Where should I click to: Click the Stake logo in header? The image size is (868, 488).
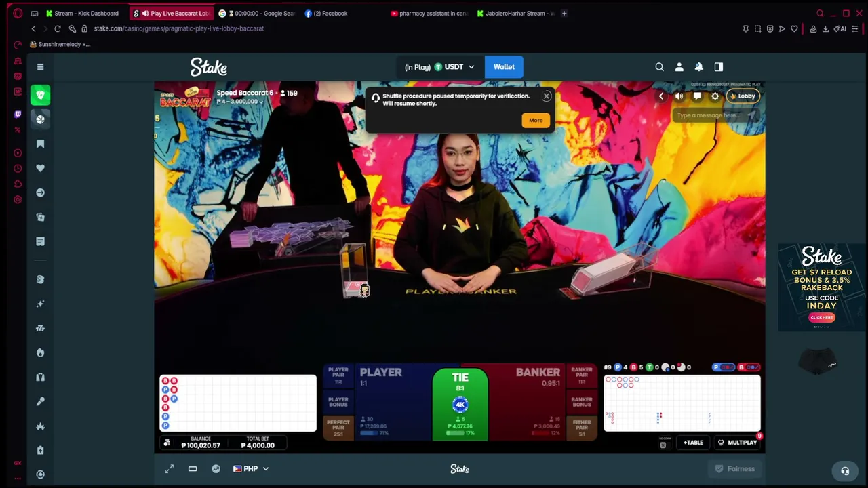209,67
